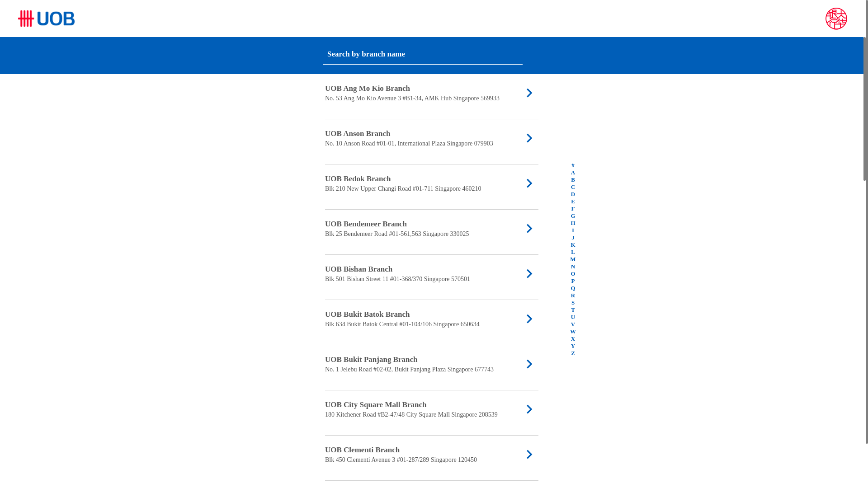
Task: Click address Blk 634 Bukit Batok Central
Action: tap(402, 324)
